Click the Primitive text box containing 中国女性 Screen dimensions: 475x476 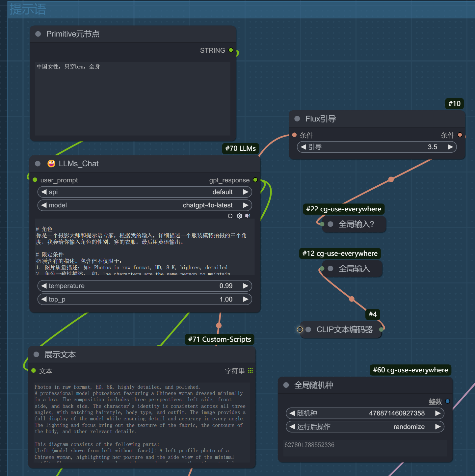[133, 99]
